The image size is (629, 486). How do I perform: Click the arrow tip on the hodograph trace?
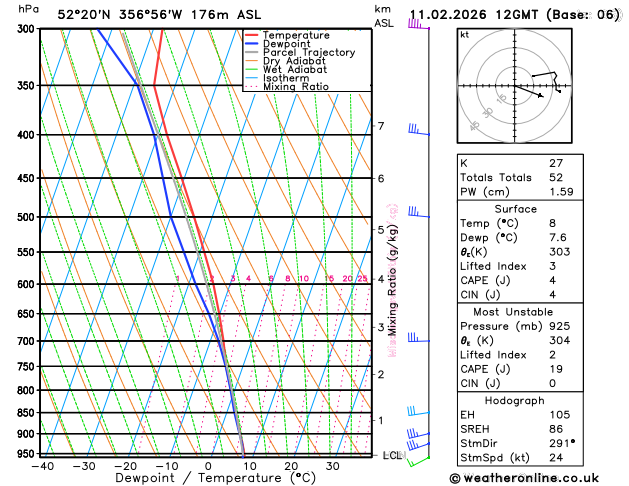(x=545, y=97)
